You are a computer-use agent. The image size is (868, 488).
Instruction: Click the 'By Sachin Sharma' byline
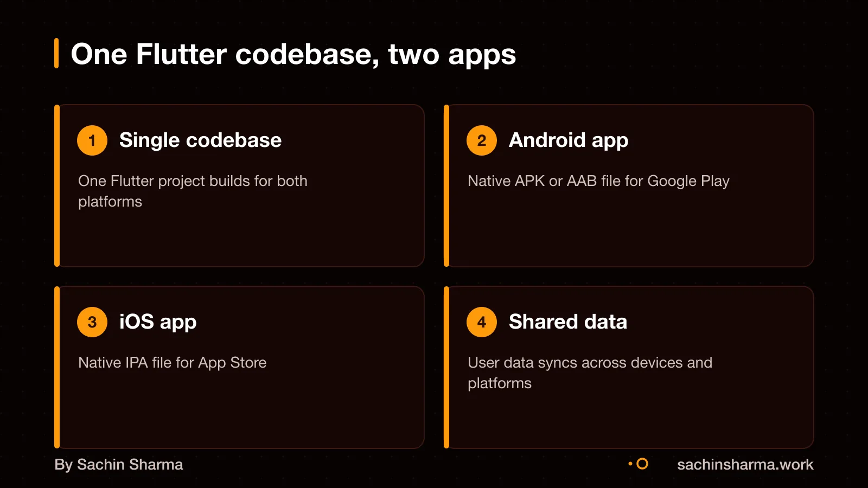[x=119, y=465]
